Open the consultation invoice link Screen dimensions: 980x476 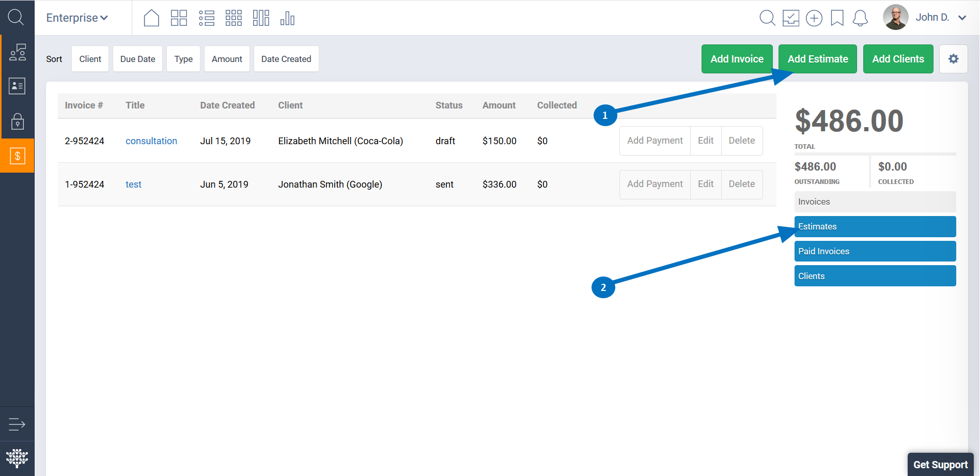click(x=151, y=141)
